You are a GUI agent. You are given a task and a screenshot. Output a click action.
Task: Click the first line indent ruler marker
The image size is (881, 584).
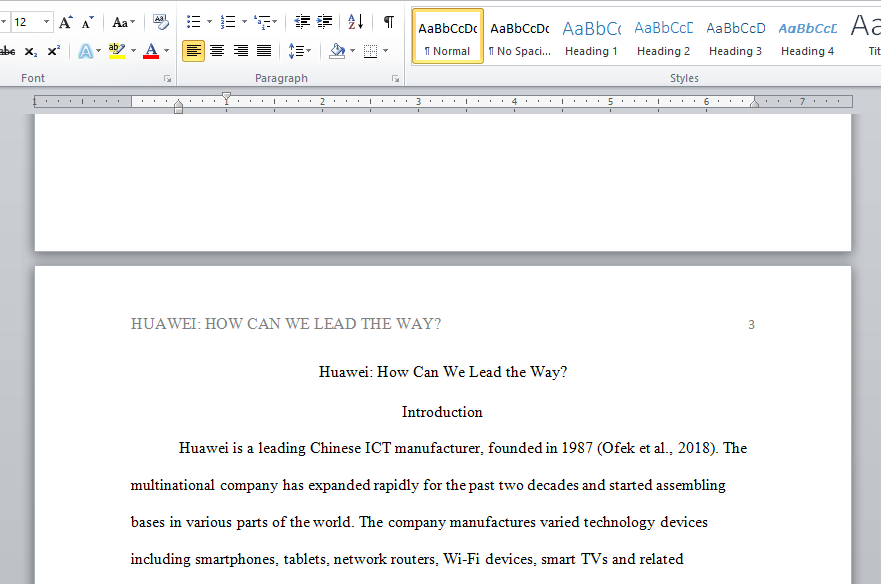(x=226, y=97)
